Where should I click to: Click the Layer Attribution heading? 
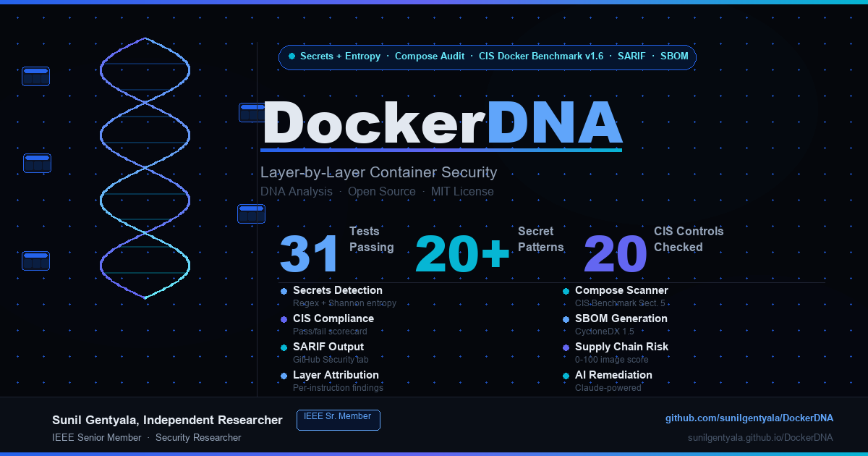click(336, 375)
